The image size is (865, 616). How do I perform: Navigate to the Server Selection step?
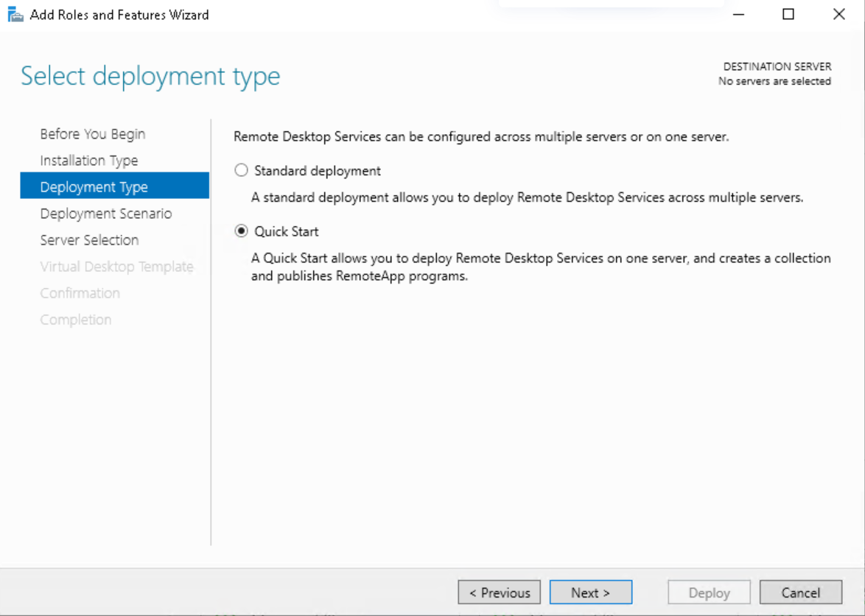click(x=89, y=239)
